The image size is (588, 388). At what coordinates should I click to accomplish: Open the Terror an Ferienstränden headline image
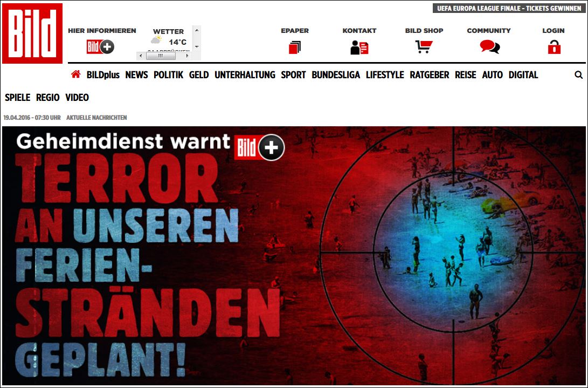(x=294, y=256)
